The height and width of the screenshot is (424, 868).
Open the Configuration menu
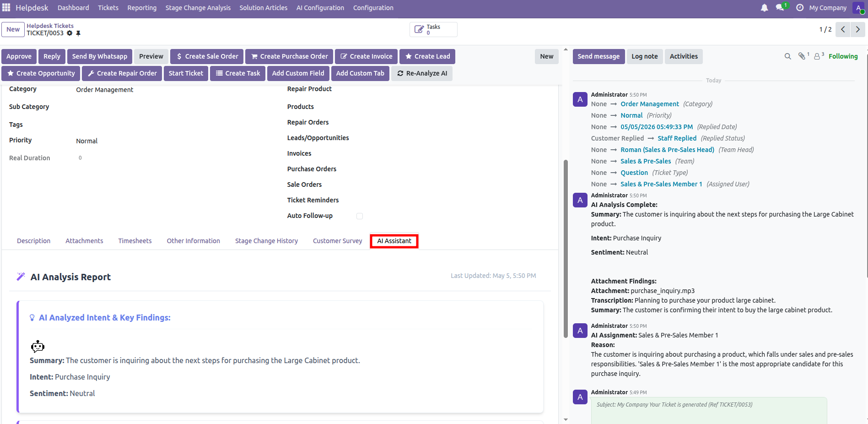[x=373, y=8]
